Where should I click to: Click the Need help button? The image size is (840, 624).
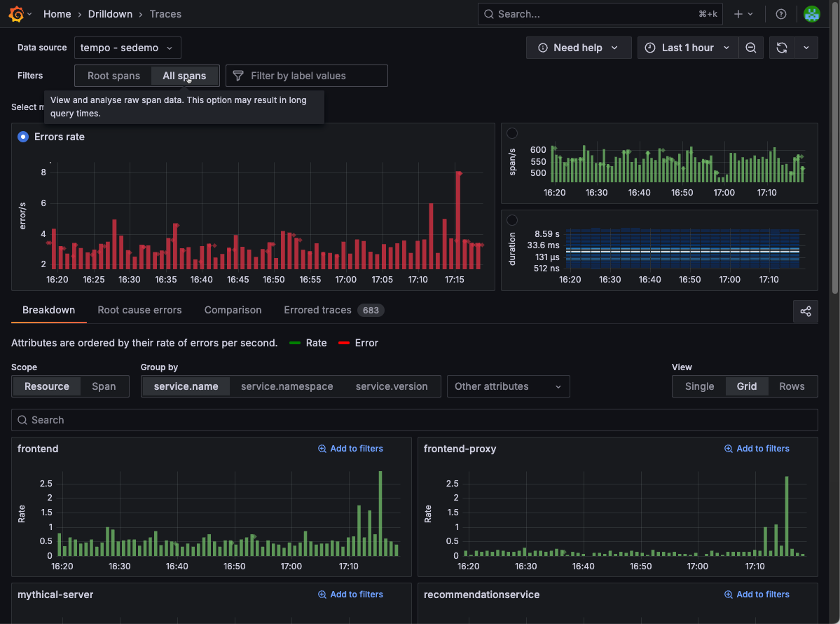point(579,48)
